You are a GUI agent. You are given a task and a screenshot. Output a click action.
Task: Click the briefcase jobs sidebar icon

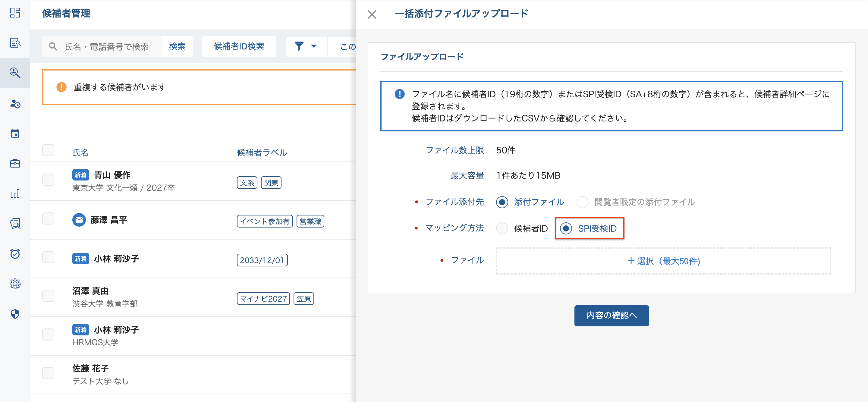(15, 163)
